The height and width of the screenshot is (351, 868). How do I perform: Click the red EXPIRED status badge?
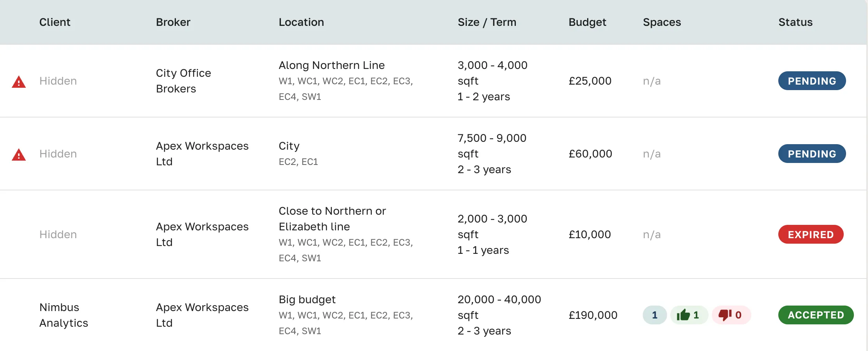pos(810,235)
